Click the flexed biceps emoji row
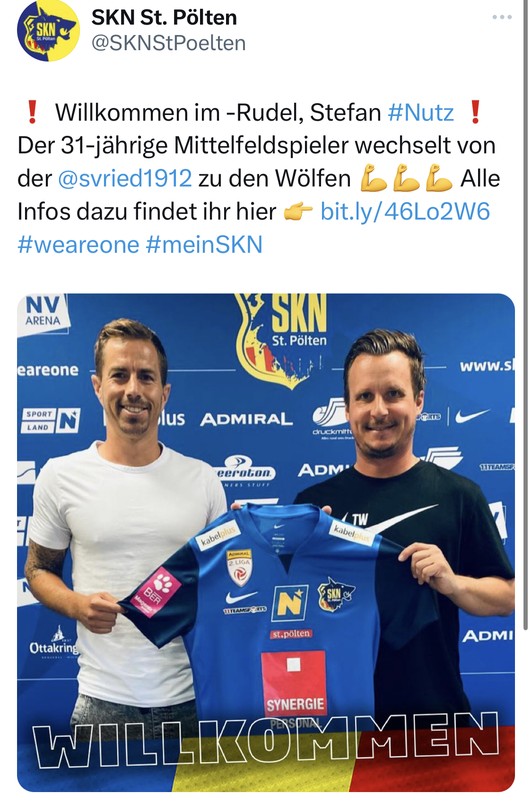 click(x=406, y=177)
